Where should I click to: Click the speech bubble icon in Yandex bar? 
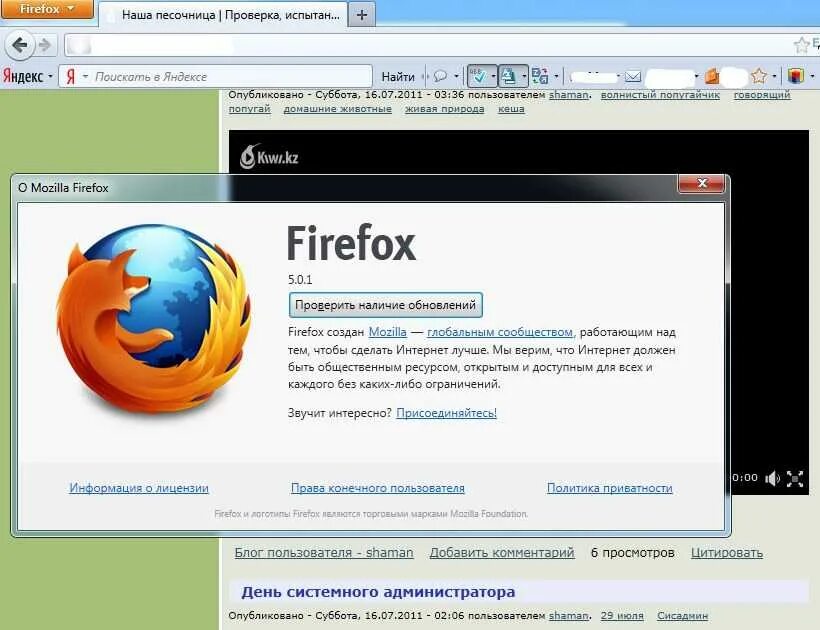440,77
